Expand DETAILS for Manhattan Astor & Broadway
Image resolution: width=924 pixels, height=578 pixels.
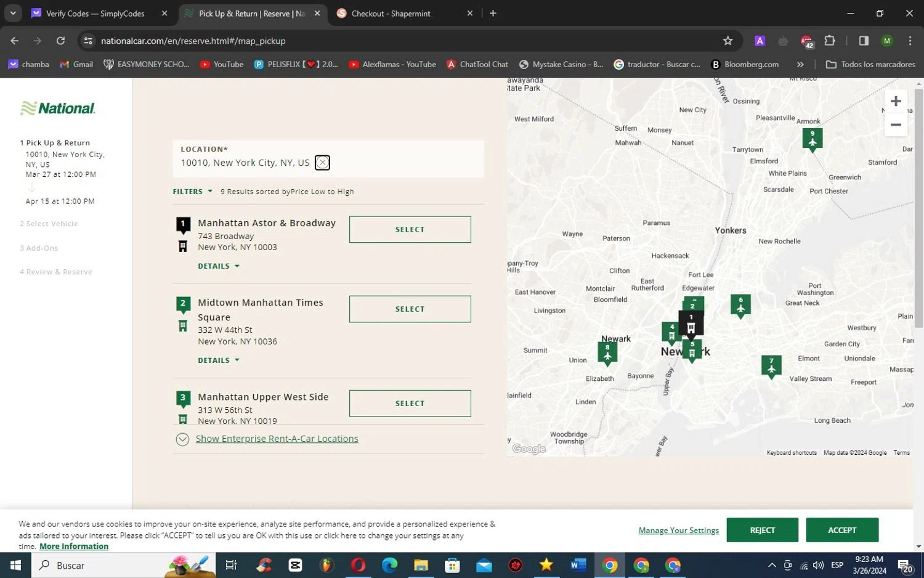click(x=218, y=266)
